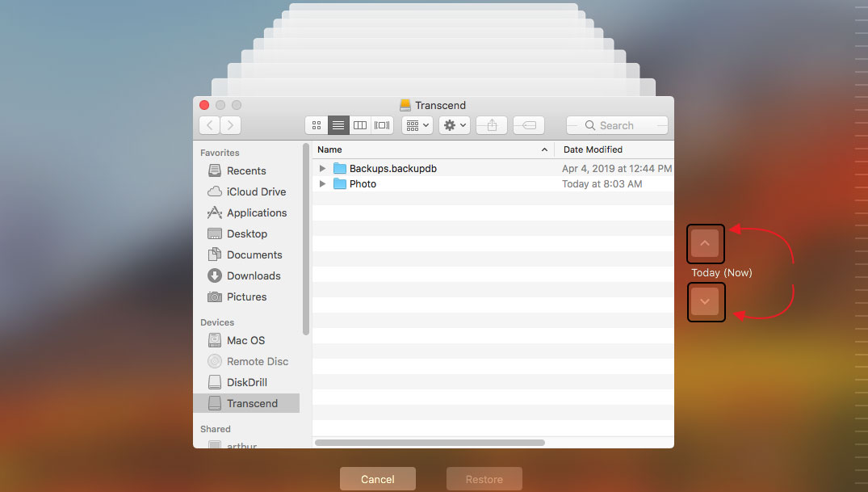Open the gear action menu

pos(455,125)
